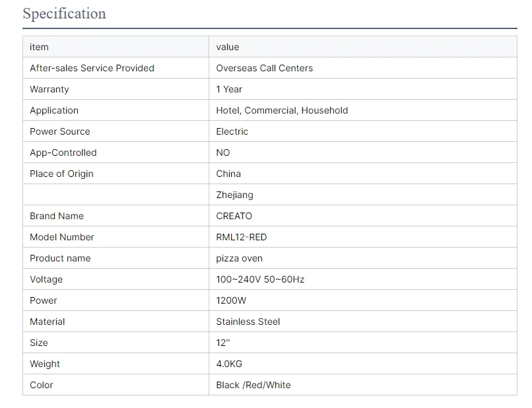Image resolution: width=532 pixels, height=408 pixels.
Task: Click the Electric power source value
Action: tap(232, 131)
